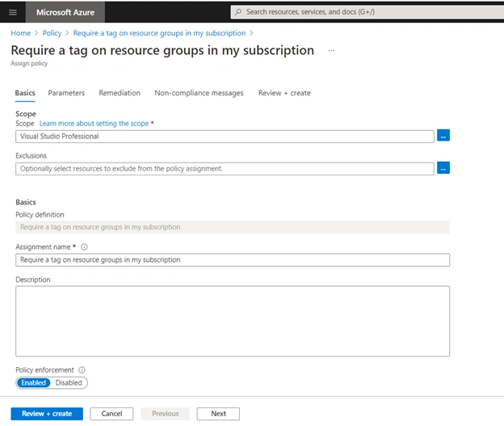Set policy enforcement to Disabled
Viewport: 504px width, 426px height.
click(69, 383)
